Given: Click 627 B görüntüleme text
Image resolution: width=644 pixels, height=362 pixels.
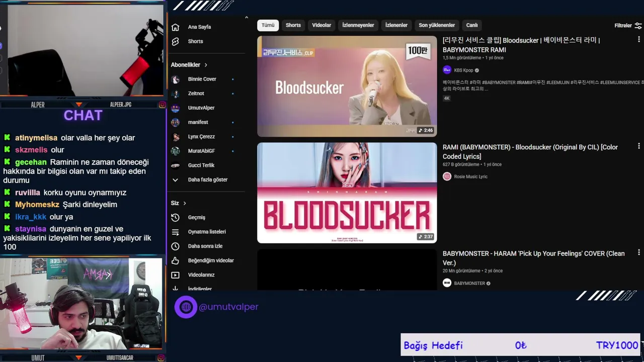Looking at the screenshot, I should (461, 164).
